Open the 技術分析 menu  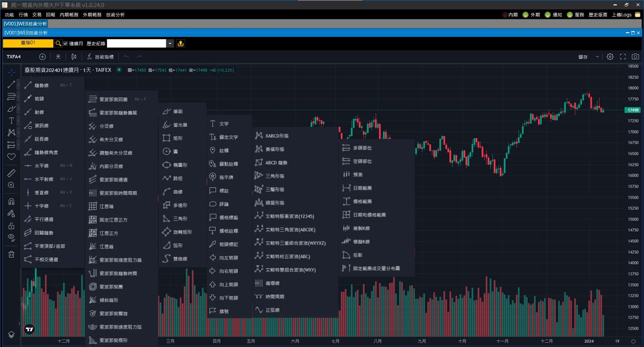pos(115,15)
